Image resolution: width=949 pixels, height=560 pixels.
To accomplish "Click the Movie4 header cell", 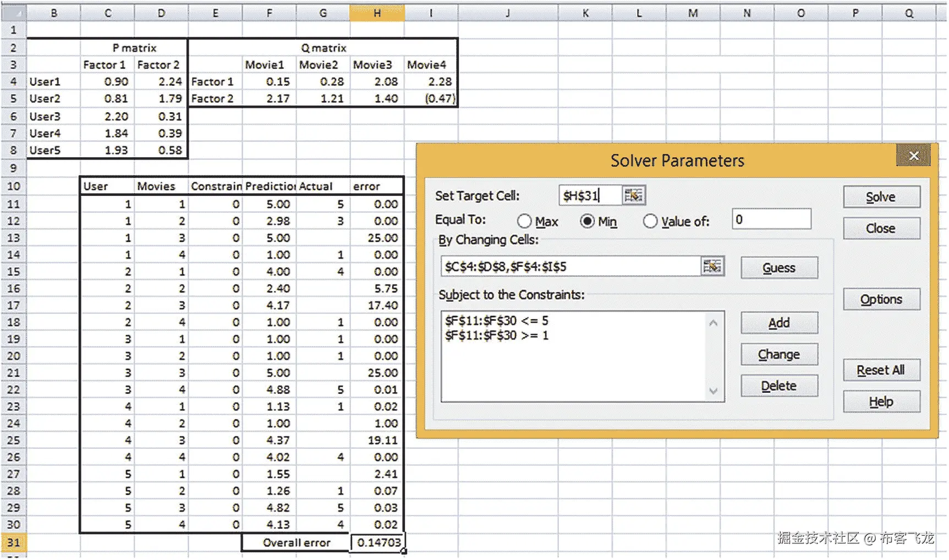I will 431,65.
